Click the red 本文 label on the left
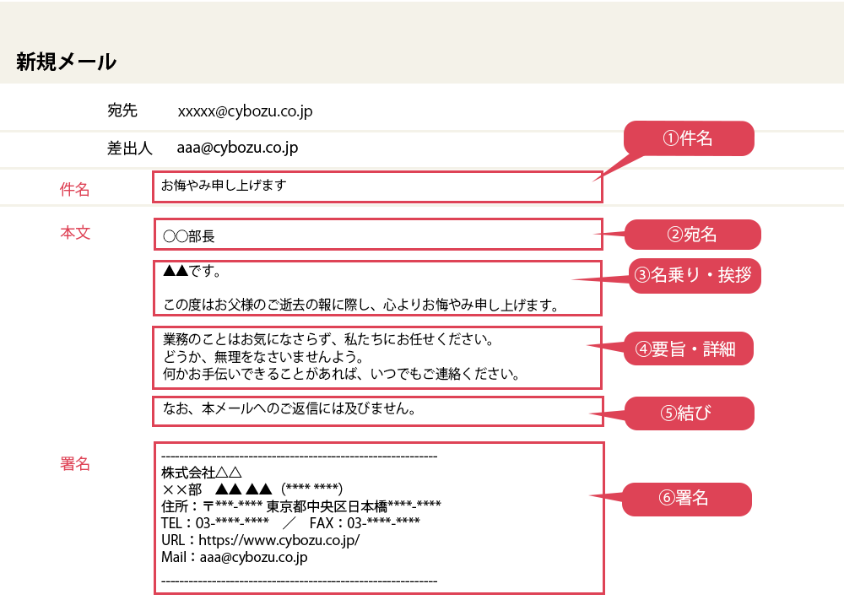The width and height of the screenshot is (844, 616). pos(75,233)
